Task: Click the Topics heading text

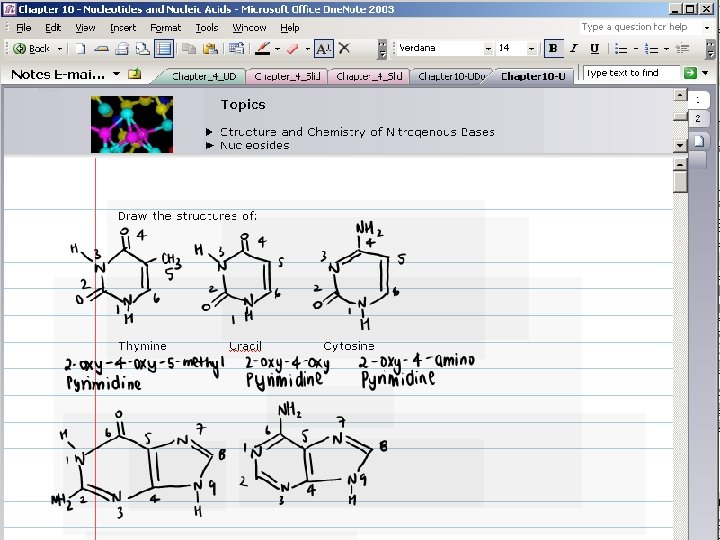Action: click(x=243, y=104)
